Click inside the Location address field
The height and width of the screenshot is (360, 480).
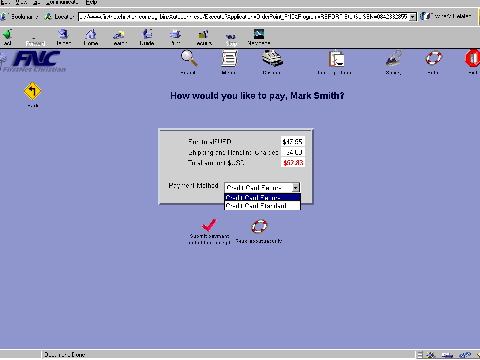(x=243, y=16)
